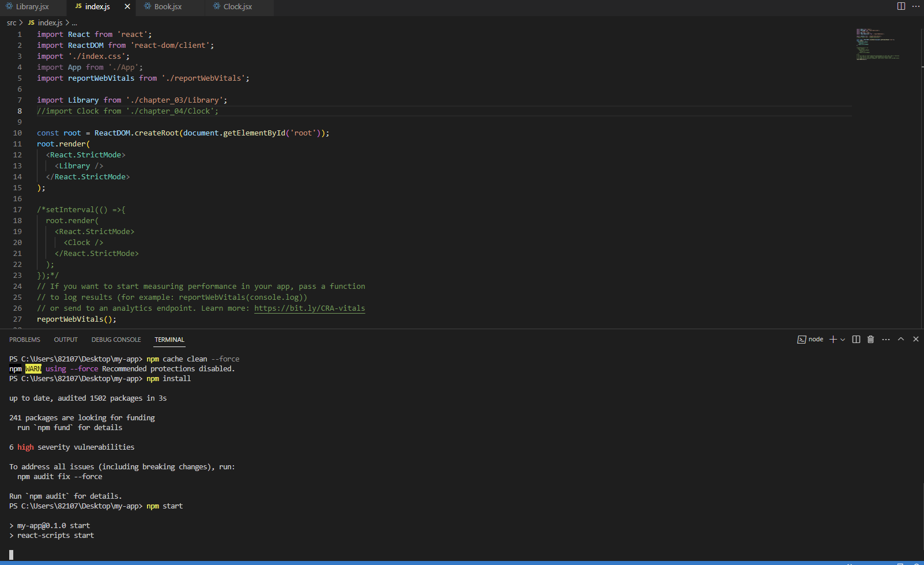Click 'npm cache clean --force' terminal command
The width and height of the screenshot is (924, 565).
click(193, 359)
